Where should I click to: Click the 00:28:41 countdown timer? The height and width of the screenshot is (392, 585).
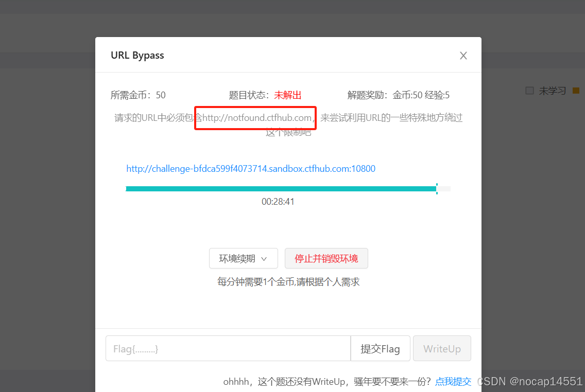pos(278,201)
